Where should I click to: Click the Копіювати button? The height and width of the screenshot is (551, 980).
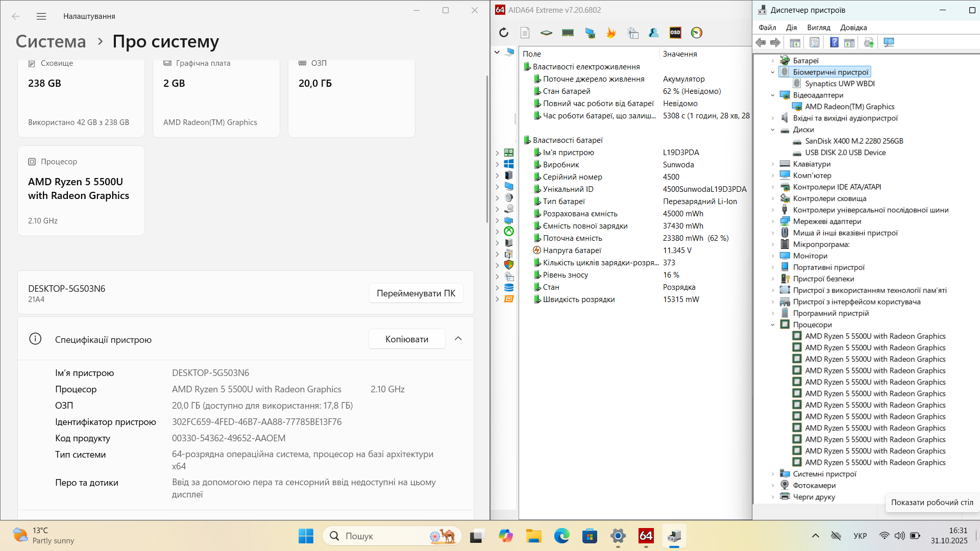point(406,339)
